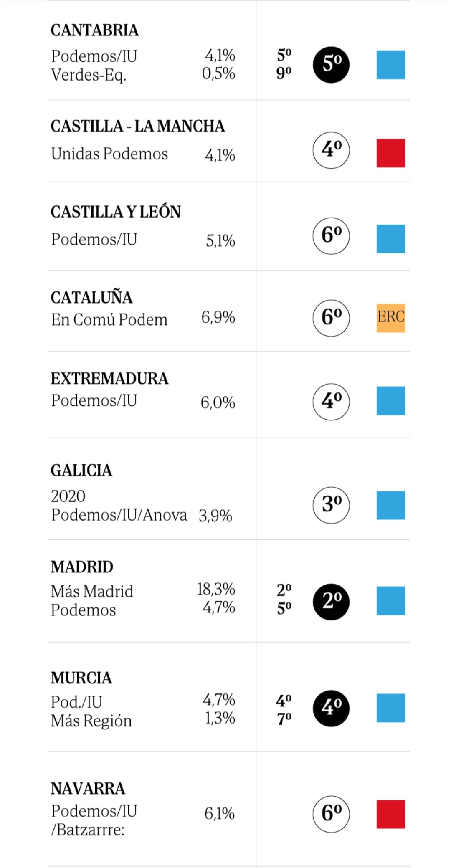This screenshot has width=451, height=868.
Task: Click the red square for Castilla-La Mancha
Action: click(x=391, y=153)
